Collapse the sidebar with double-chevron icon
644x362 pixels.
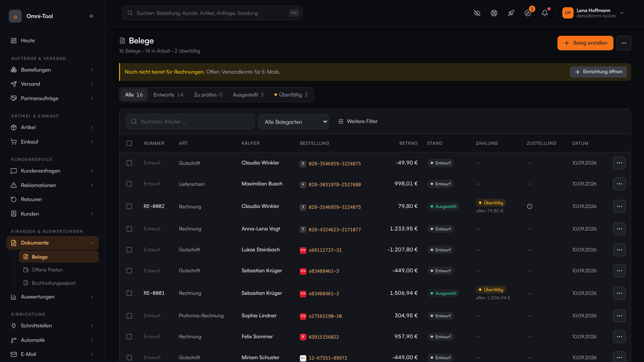point(91,16)
